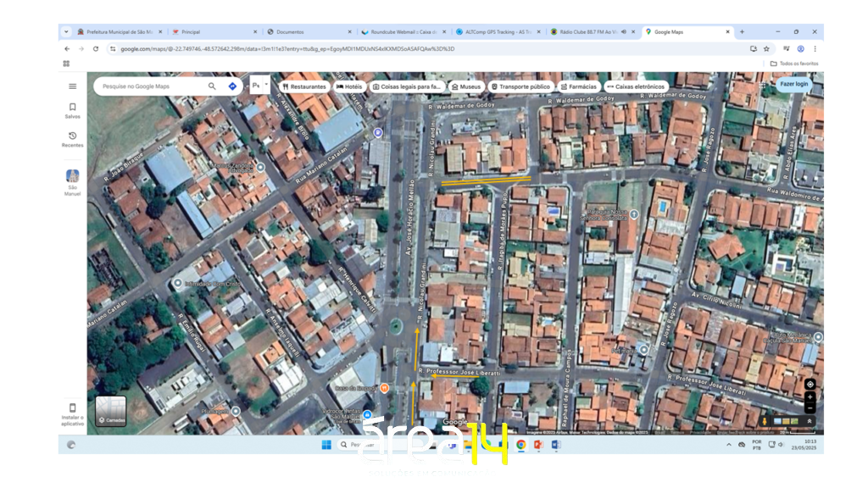
Task: Click the search magnifier icon in Maps
Action: point(212,86)
